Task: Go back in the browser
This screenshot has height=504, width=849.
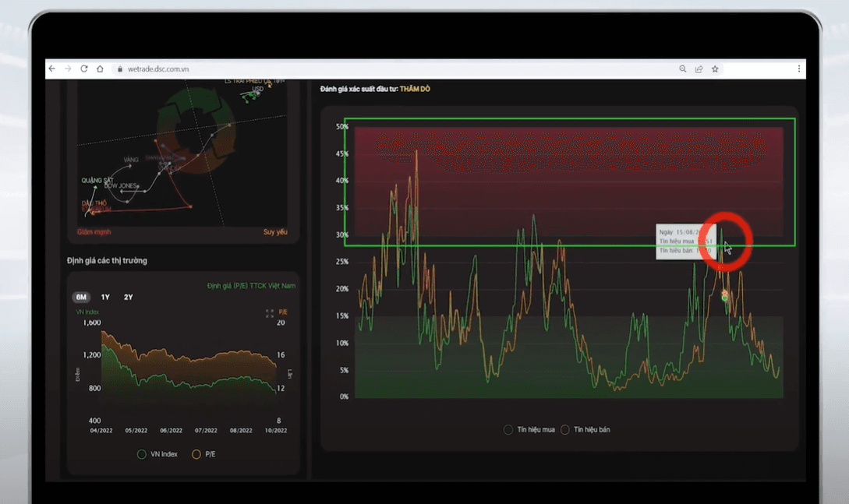Action: pyautogui.click(x=52, y=69)
